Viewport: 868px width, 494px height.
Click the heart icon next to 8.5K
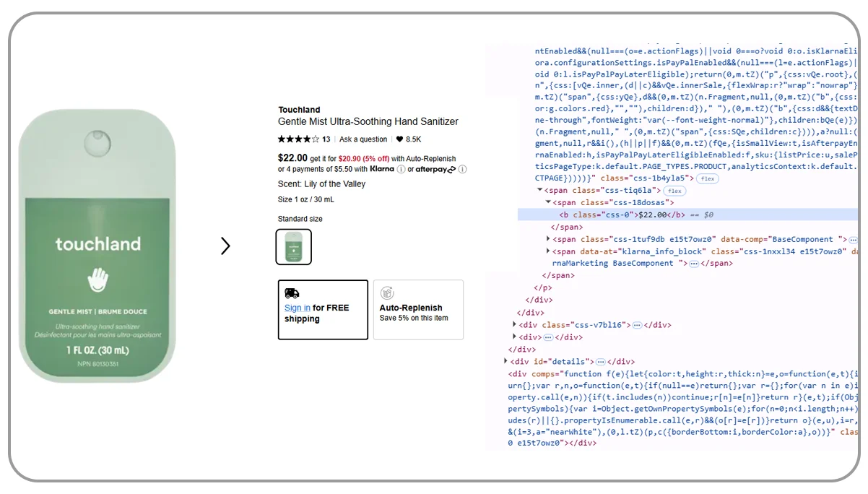click(x=399, y=139)
